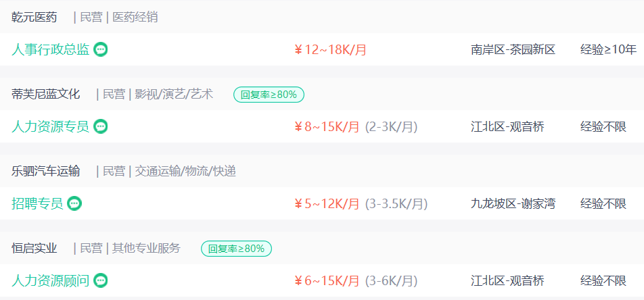Click 回复率≥80% badge for 恒启实业

(236, 249)
